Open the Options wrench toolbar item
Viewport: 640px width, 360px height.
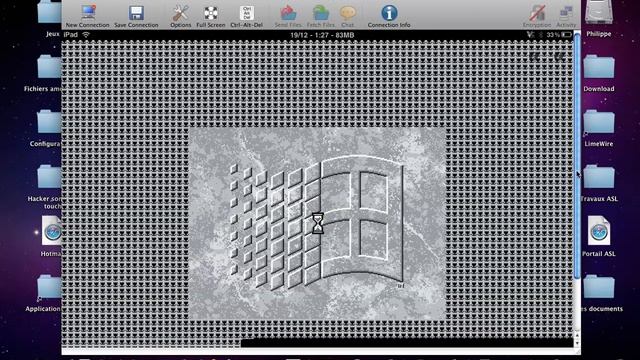[x=180, y=16]
